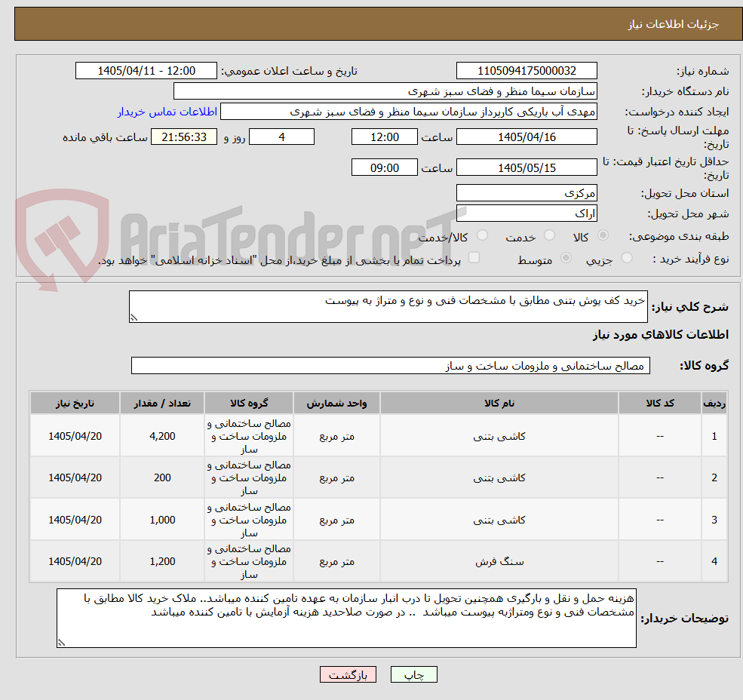Screen dimensions: 743x700
Task: Select the جزیی purchase type radio
Action: [x=627, y=258]
